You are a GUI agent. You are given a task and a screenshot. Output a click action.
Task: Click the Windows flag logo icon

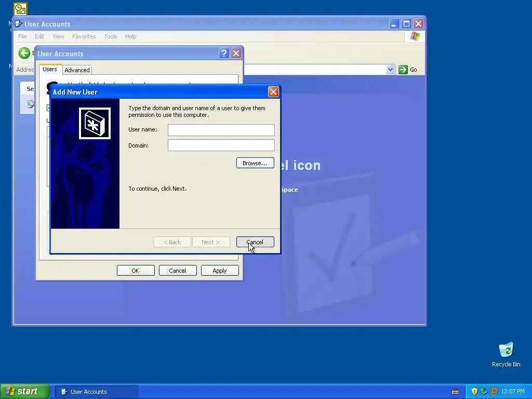[415, 36]
